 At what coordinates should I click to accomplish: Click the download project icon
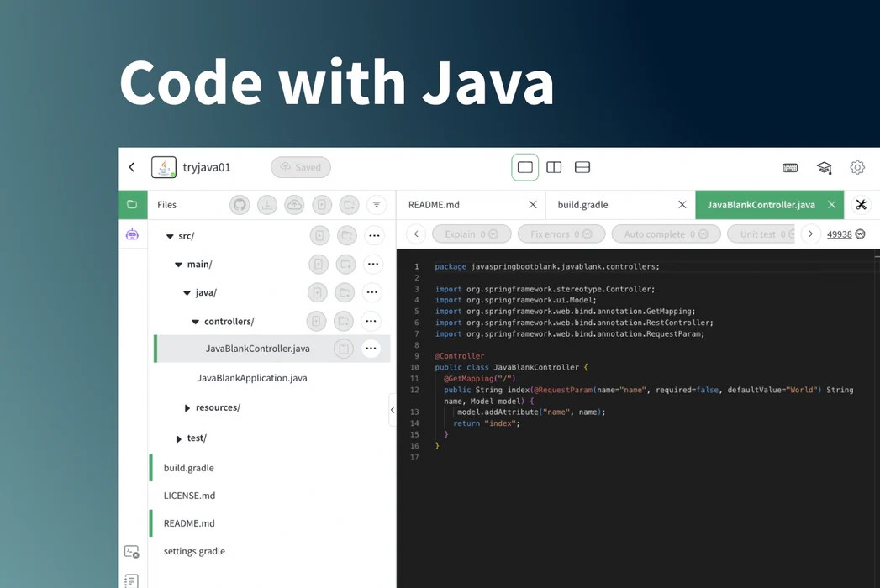[x=266, y=204]
